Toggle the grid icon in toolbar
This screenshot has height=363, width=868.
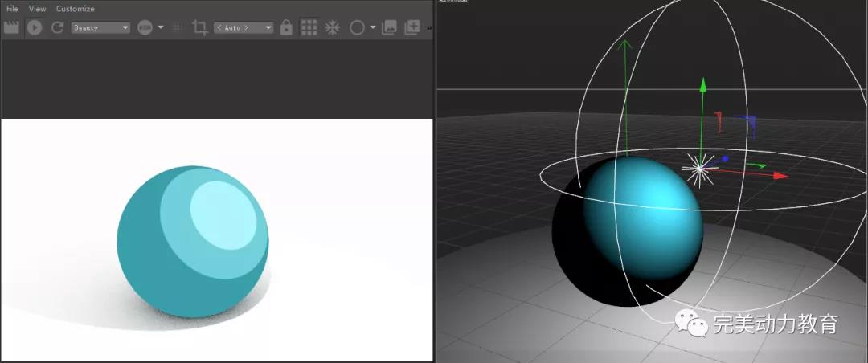pos(309,27)
